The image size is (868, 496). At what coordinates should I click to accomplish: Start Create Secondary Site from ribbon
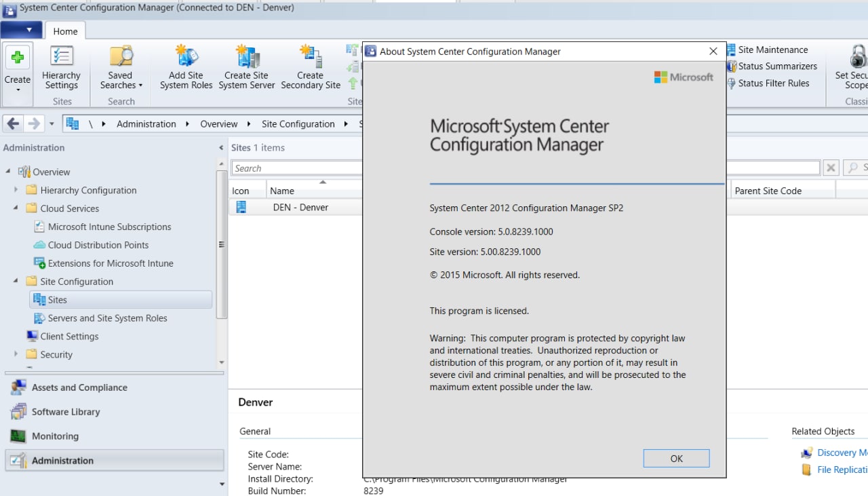coord(310,67)
